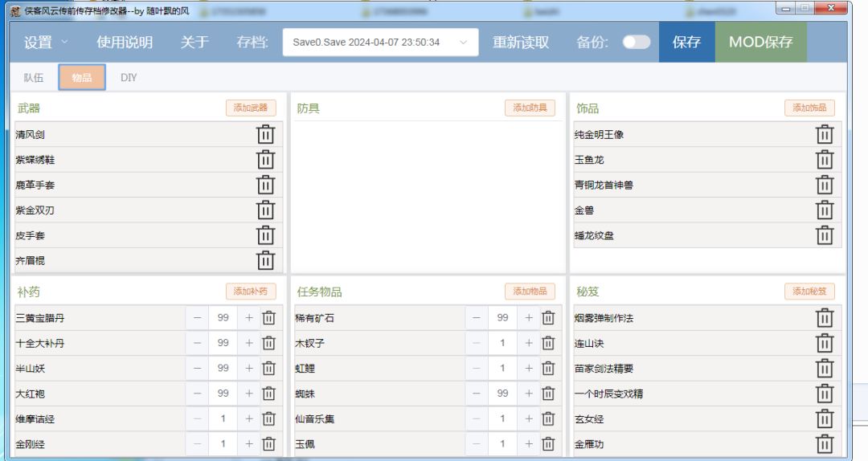Toggle the 备份 backup switch
Screen dimensions: 868x461
click(636, 42)
